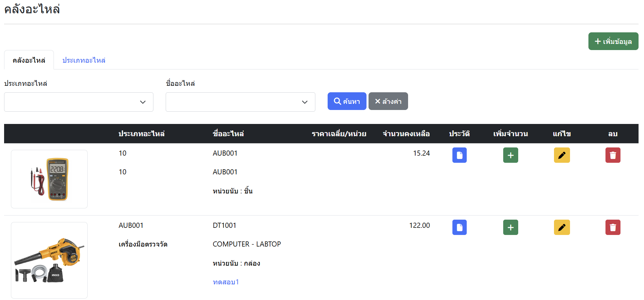This screenshot has width=644, height=300.
Task: Open history for the DT1001 row
Action: (459, 227)
